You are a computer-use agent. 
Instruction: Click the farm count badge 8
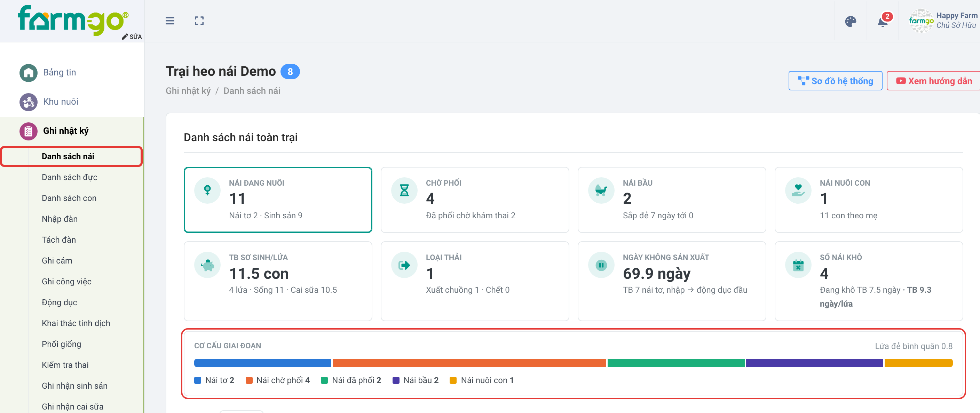[290, 72]
